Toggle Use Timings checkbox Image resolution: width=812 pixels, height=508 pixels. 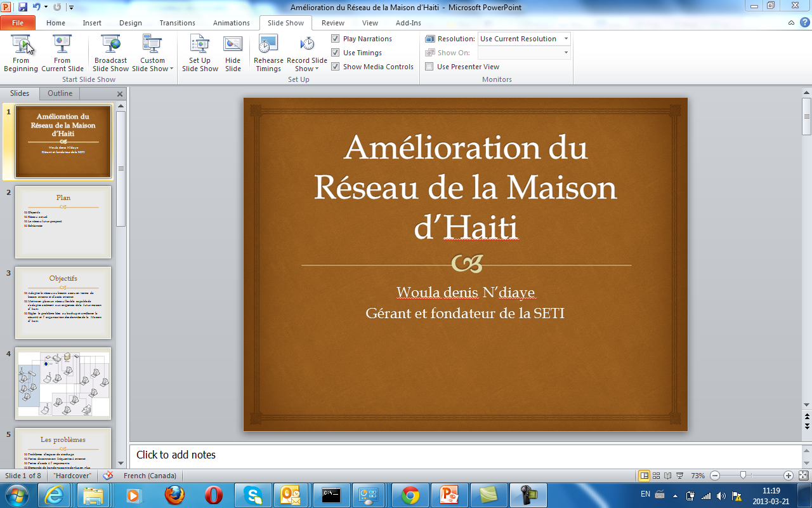(x=335, y=53)
